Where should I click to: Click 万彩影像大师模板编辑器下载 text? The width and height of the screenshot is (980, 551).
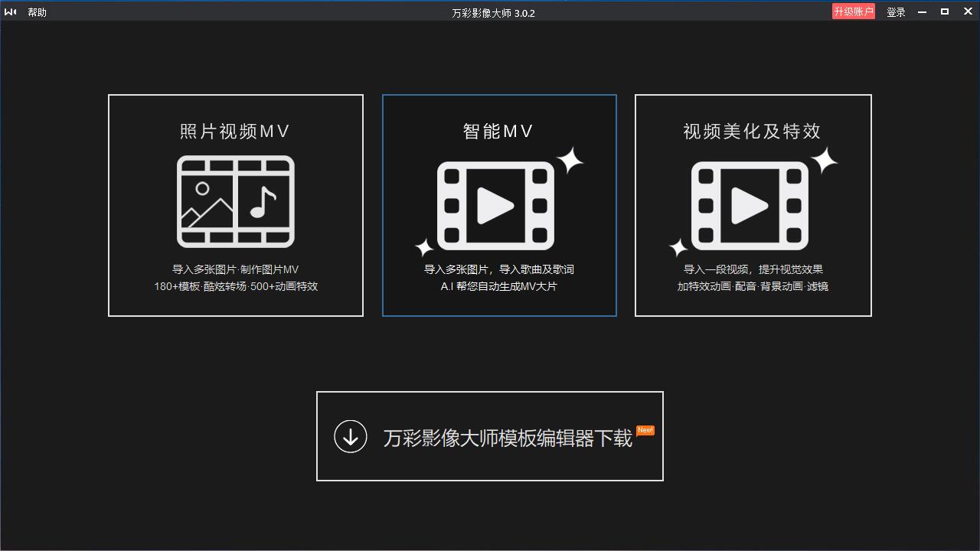pos(508,438)
